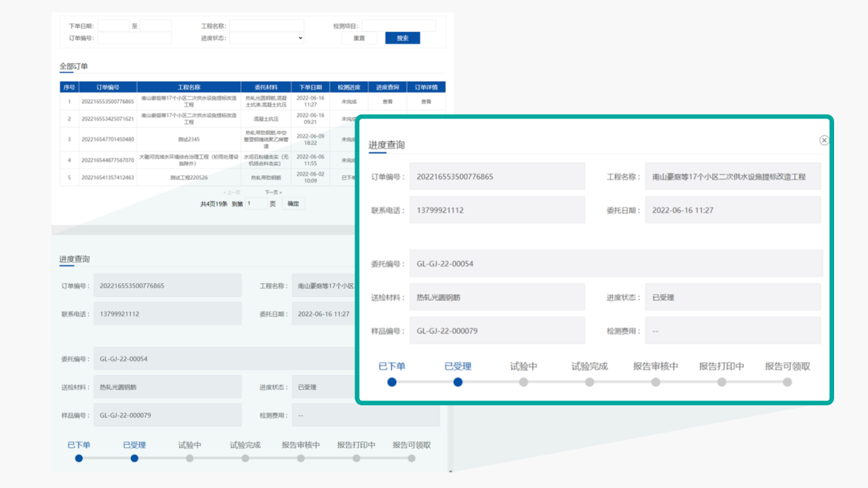The width and height of the screenshot is (868, 488).
Task: Select order number 202216547701450480 row
Action: (108, 140)
